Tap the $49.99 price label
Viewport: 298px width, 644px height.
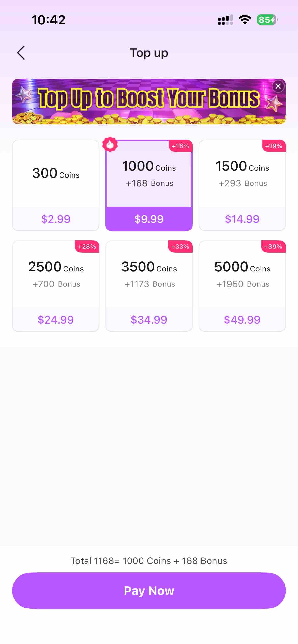click(242, 320)
